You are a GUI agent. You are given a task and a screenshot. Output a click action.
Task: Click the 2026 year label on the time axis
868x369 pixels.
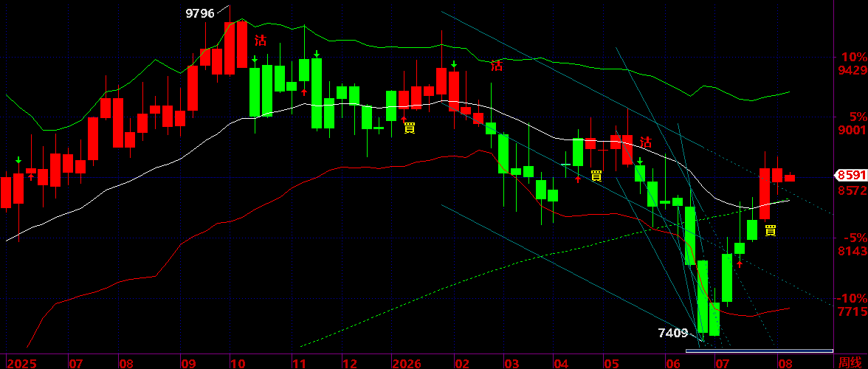406,363
